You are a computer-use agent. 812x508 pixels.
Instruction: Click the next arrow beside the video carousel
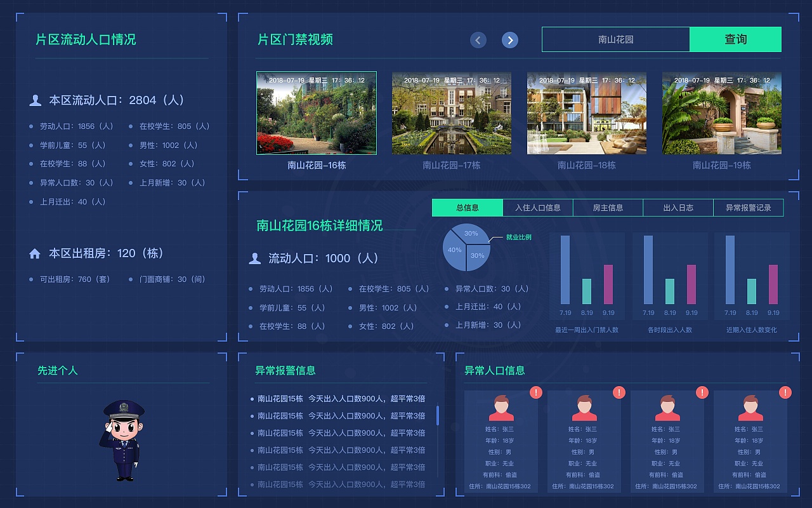[x=510, y=39]
